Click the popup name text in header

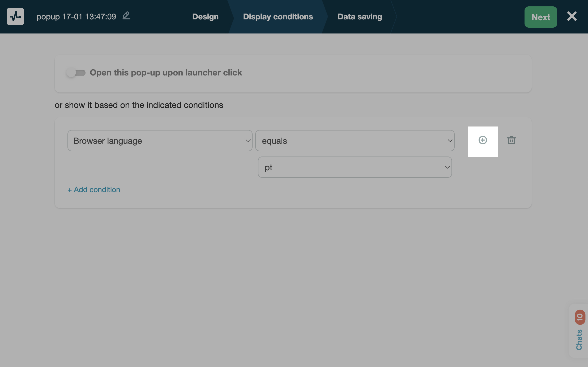click(76, 17)
